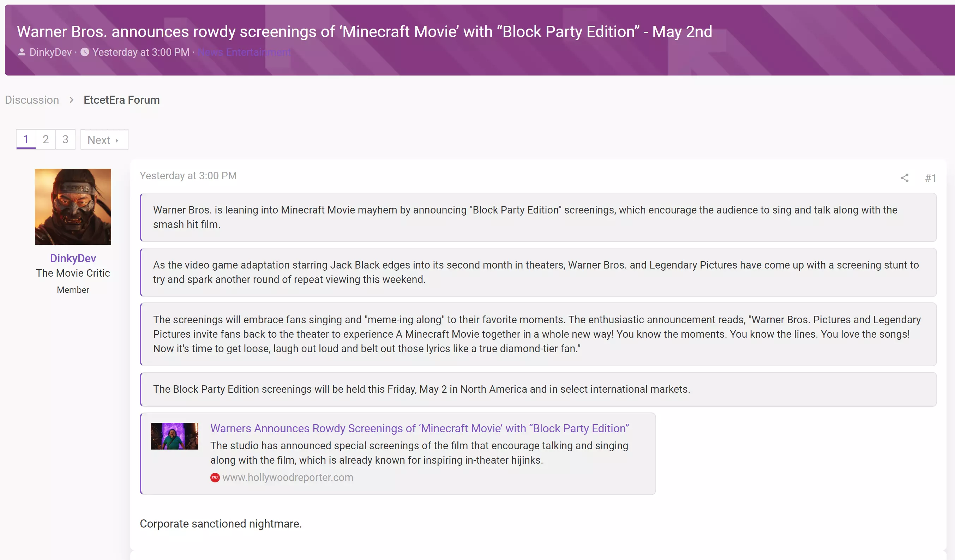Click the quote starting 'The screenings will embrace'
955x560 pixels.
point(538,334)
